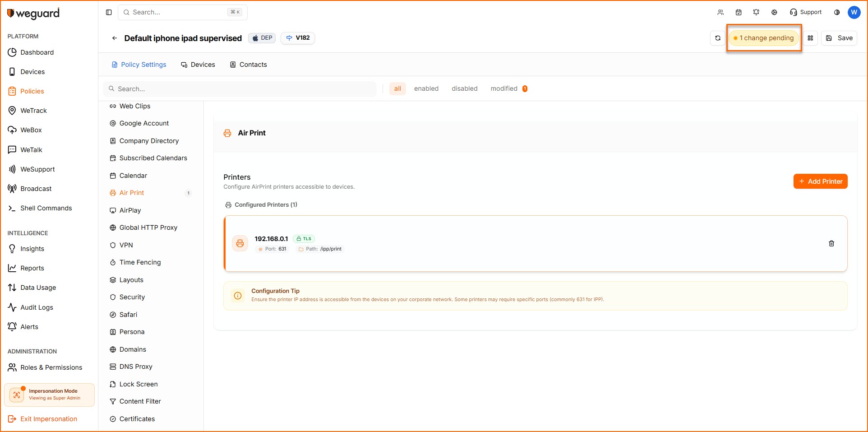The image size is (868, 432).
Task: Open the grid view icon beside Save
Action: coord(810,38)
